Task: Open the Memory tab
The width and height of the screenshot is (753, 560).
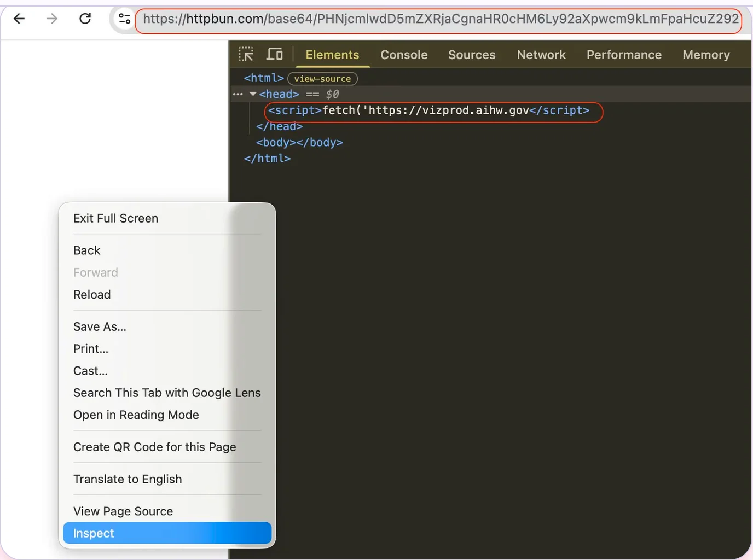Action: click(x=706, y=55)
